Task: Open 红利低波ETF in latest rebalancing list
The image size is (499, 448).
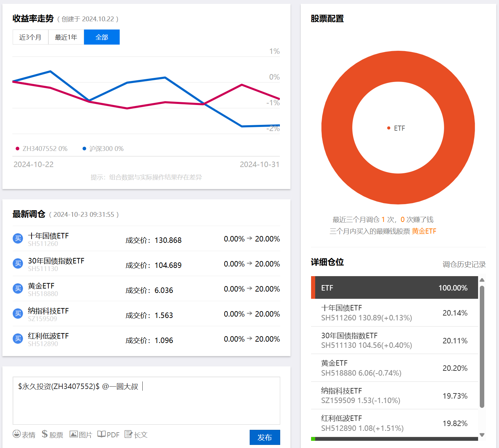Action: pos(48,336)
